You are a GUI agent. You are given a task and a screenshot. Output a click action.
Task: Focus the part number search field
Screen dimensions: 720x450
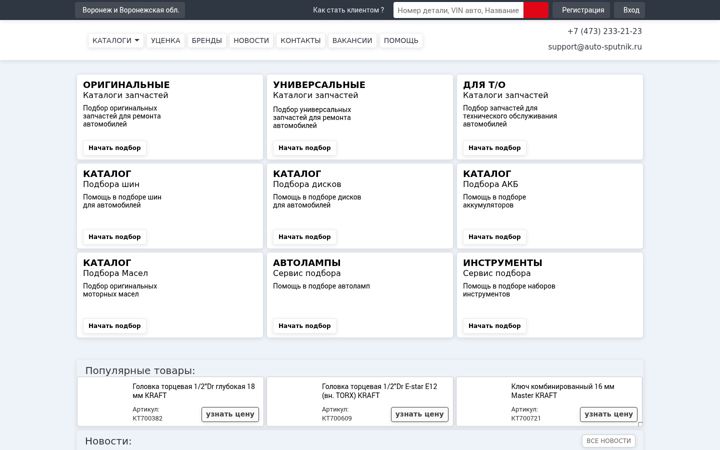pos(458,10)
